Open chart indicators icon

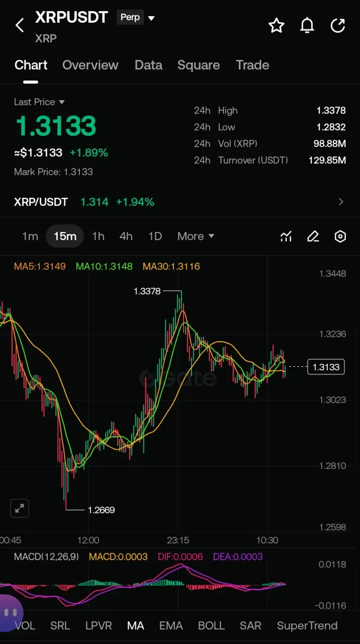coord(286,236)
